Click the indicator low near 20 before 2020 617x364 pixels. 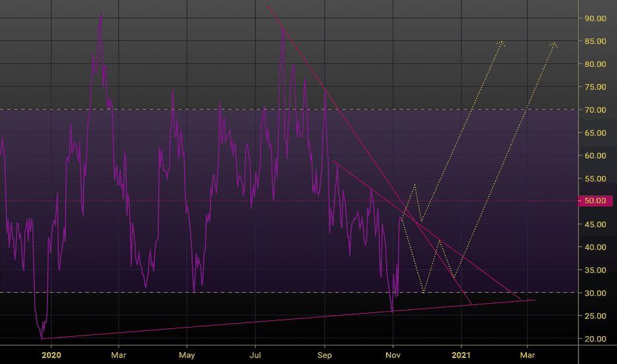click(42, 338)
